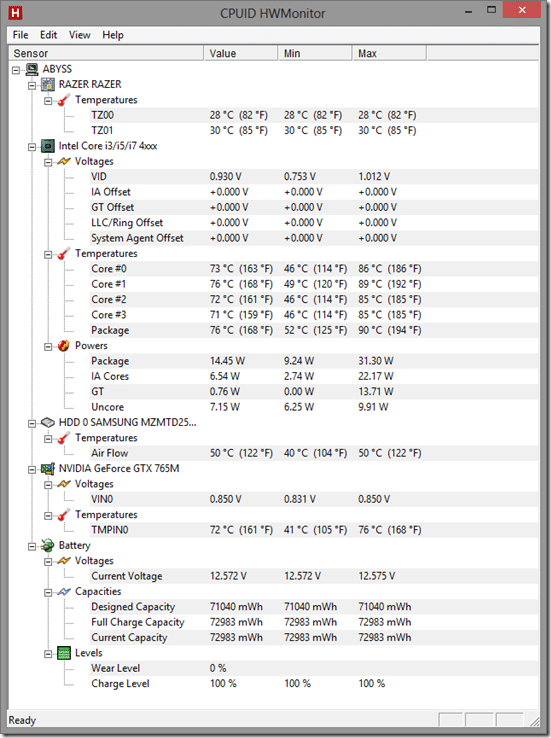The width and height of the screenshot is (551, 738).
Task: Click the Capacities graph icon
Action: 64,592
